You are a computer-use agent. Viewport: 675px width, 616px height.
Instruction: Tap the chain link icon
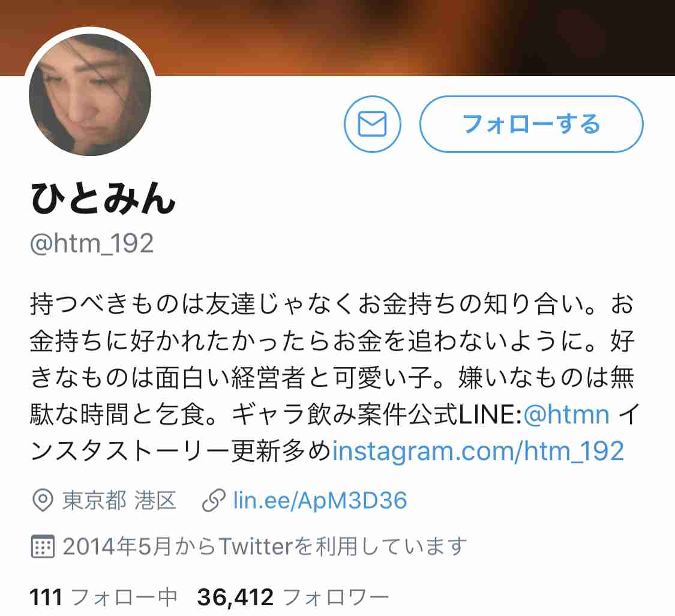click(214, 500)
